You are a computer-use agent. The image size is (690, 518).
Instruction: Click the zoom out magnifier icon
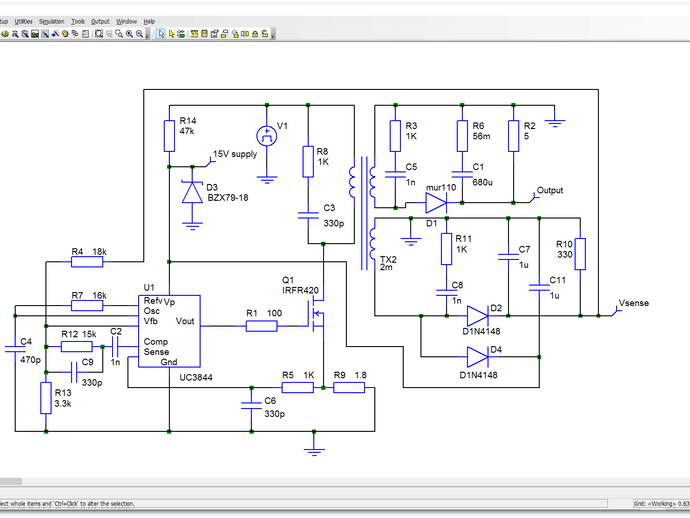139,33
